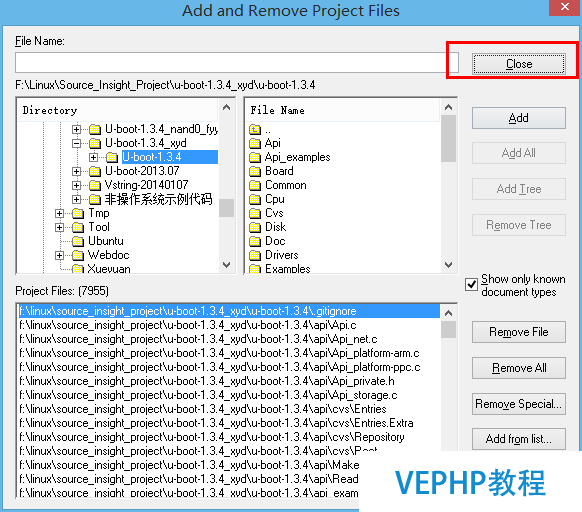
Task: Click the Remove File button
Action: 519,332
